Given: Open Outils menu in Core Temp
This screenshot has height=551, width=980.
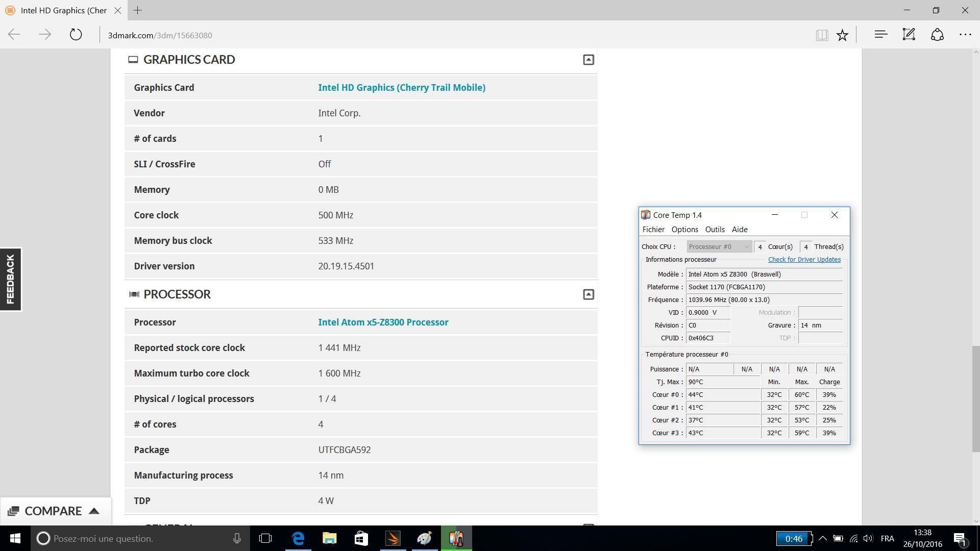Looking at the screenshot, I should point(715,230).
